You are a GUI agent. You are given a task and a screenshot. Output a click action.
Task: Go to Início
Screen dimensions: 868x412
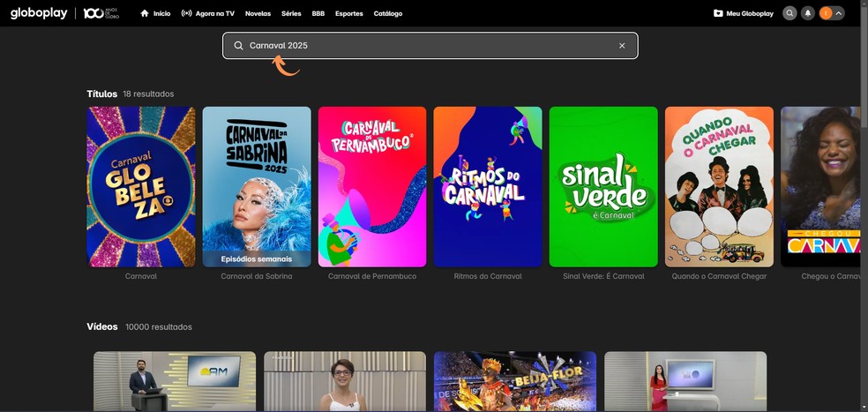point(161,13)
